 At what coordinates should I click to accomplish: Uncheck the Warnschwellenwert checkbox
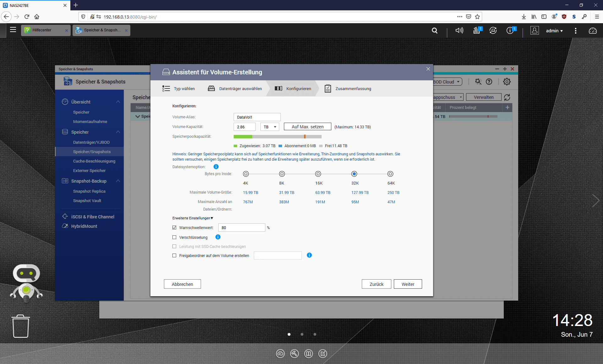click(x=174, y=228)
